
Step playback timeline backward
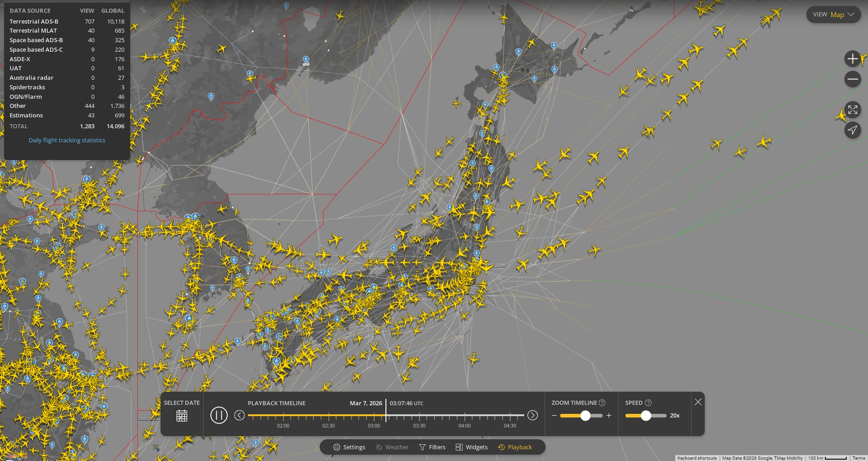pos(239,415)
